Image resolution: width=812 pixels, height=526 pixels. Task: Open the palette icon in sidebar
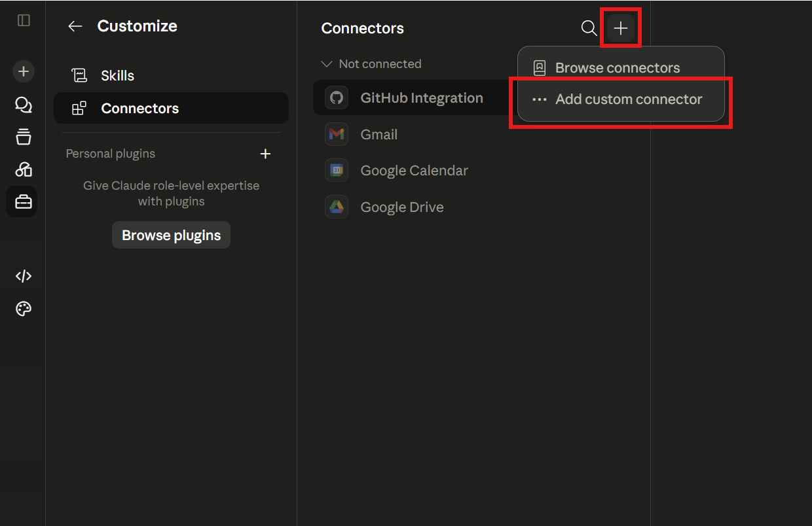coord(24,309)
